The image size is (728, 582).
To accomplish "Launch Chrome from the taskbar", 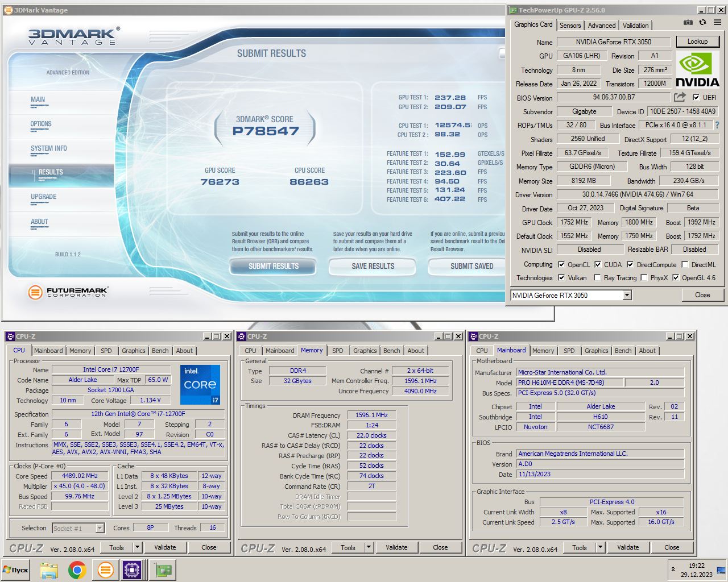I will pyautogui.click(x=77, y=570).
